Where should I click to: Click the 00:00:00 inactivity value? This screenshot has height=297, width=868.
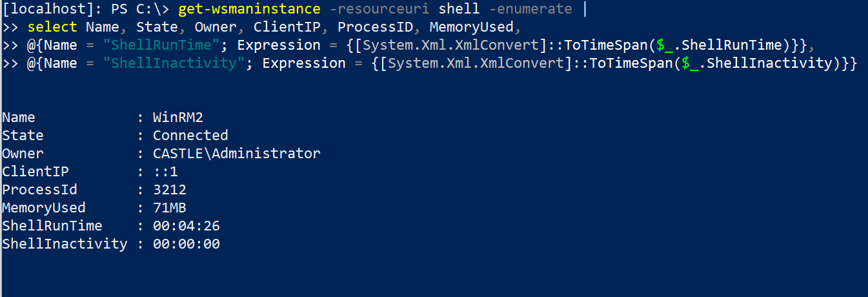coord(187,244)
